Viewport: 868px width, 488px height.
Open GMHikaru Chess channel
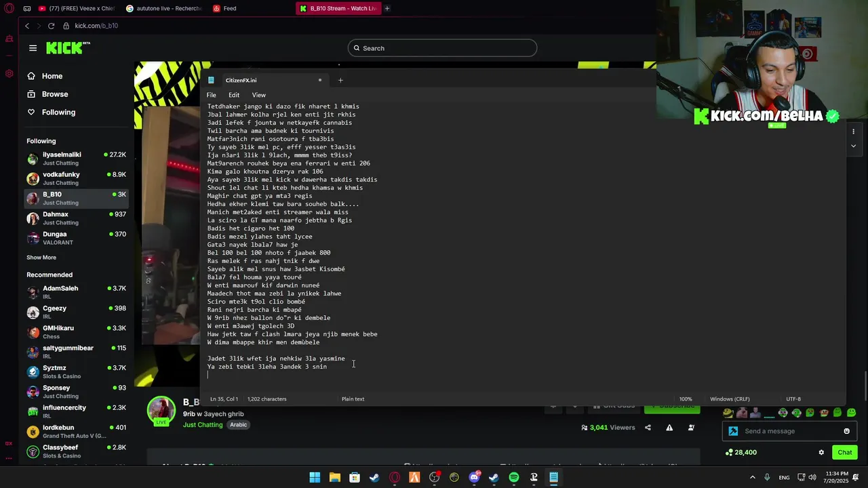click(x=77, y=332)
